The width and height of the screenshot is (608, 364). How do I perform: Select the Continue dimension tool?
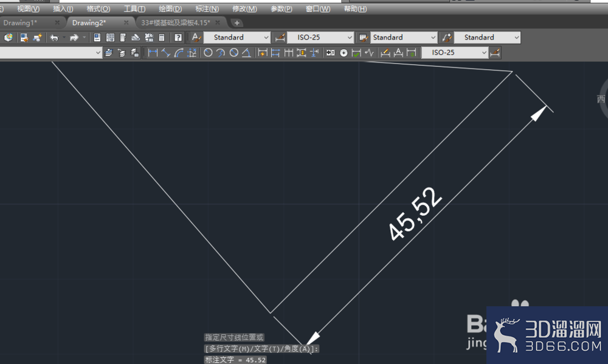click(288, 53)
